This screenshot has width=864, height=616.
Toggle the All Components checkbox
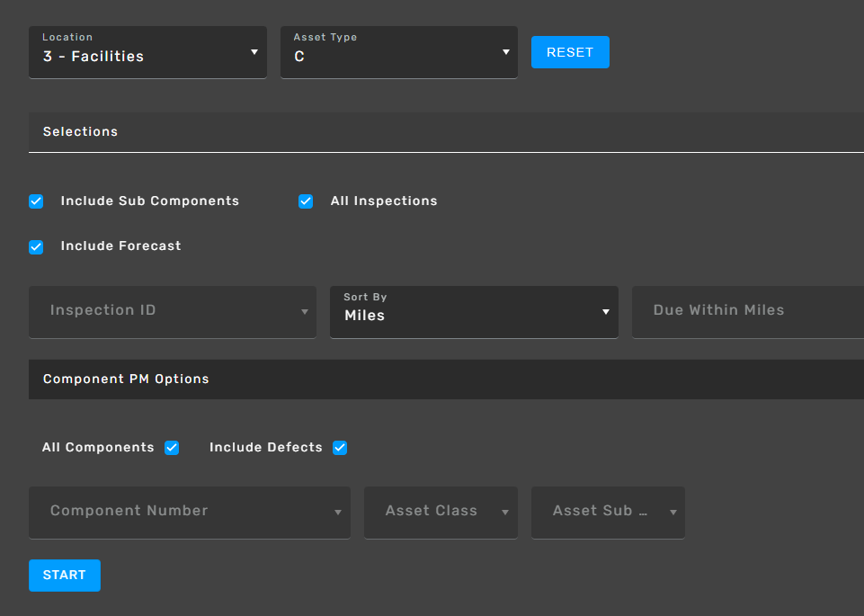pyautogui.click(x=172, y=448)
